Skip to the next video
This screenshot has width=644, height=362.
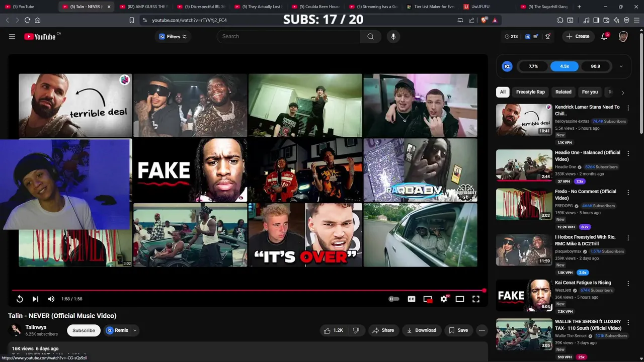pos(35,299)
